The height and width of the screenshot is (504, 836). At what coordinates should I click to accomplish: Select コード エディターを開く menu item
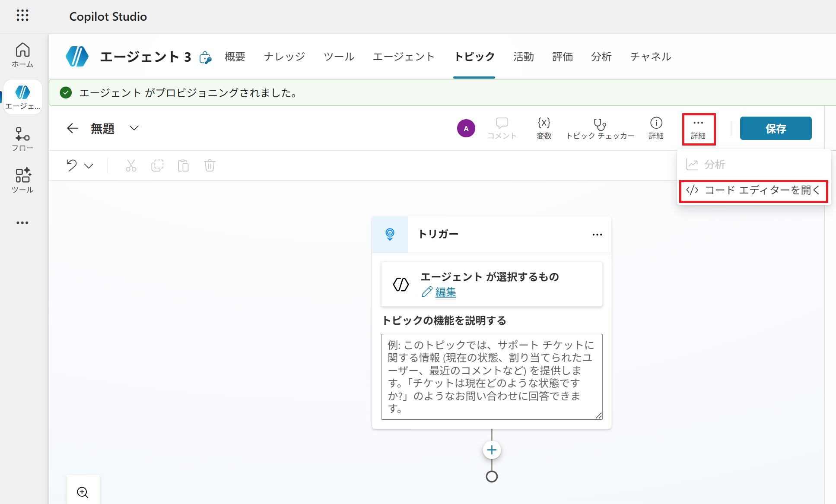coord(753,190)
